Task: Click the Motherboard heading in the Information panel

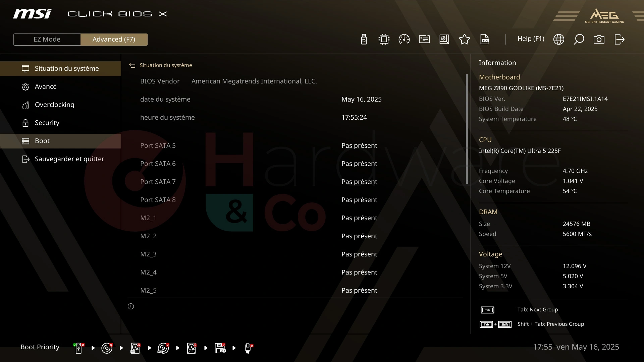Action: (499, 77)
